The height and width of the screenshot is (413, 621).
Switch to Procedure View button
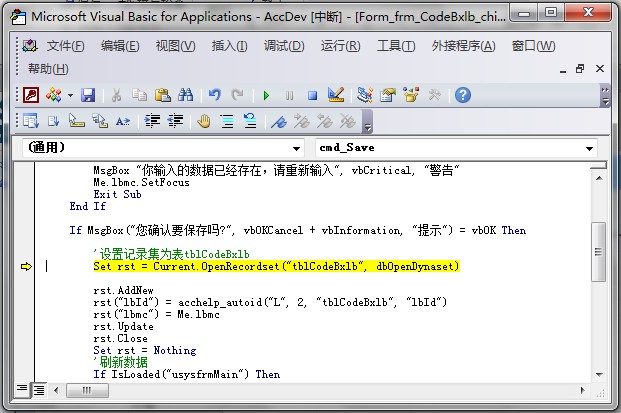[22, 390]
